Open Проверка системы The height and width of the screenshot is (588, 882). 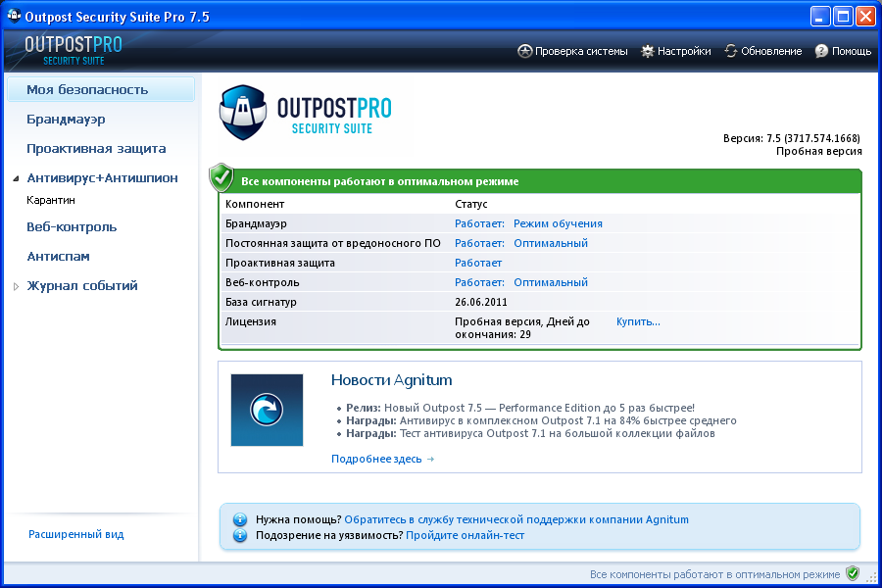(572, 51)
